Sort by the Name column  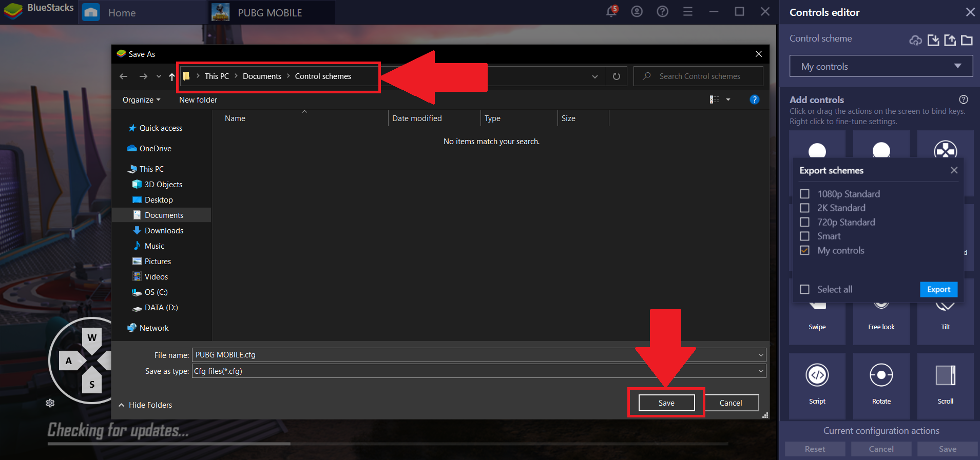click(235, 118)
